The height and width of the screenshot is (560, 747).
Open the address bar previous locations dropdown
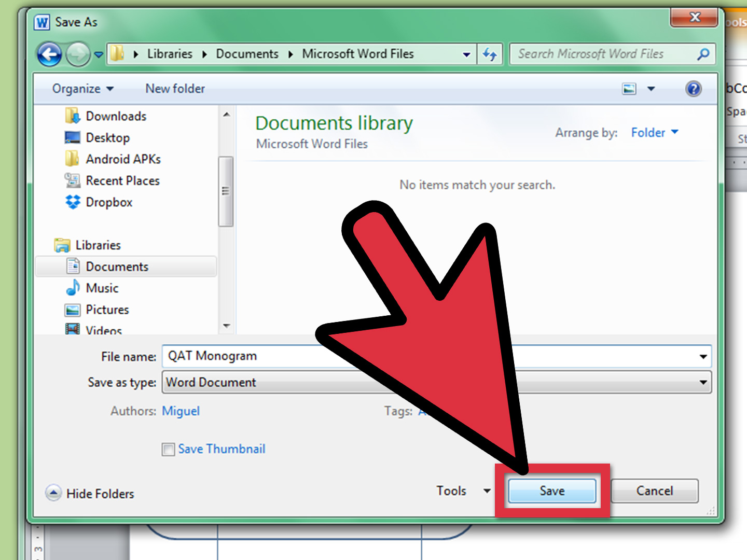(466, 54)
